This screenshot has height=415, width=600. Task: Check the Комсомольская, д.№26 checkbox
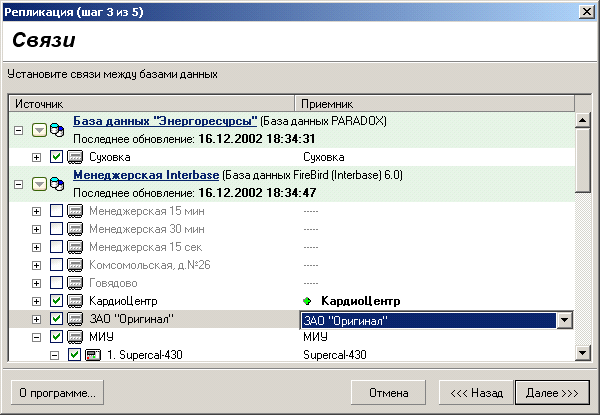56,264
